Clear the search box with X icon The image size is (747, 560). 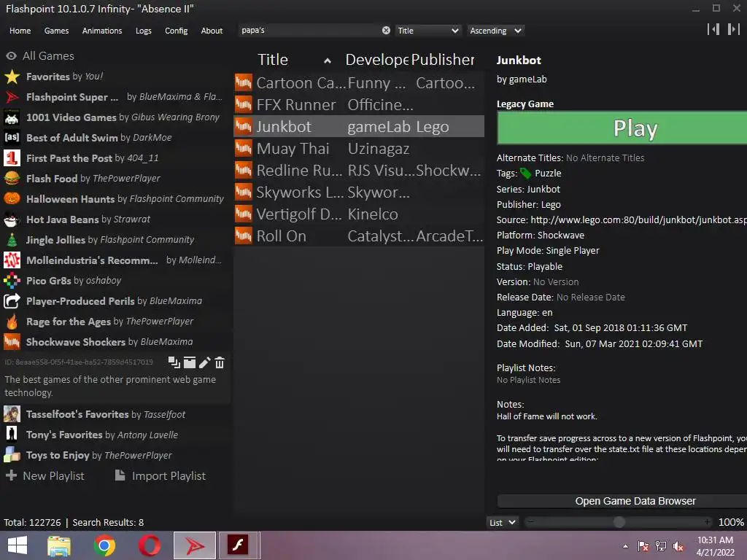tap(386, 31)
